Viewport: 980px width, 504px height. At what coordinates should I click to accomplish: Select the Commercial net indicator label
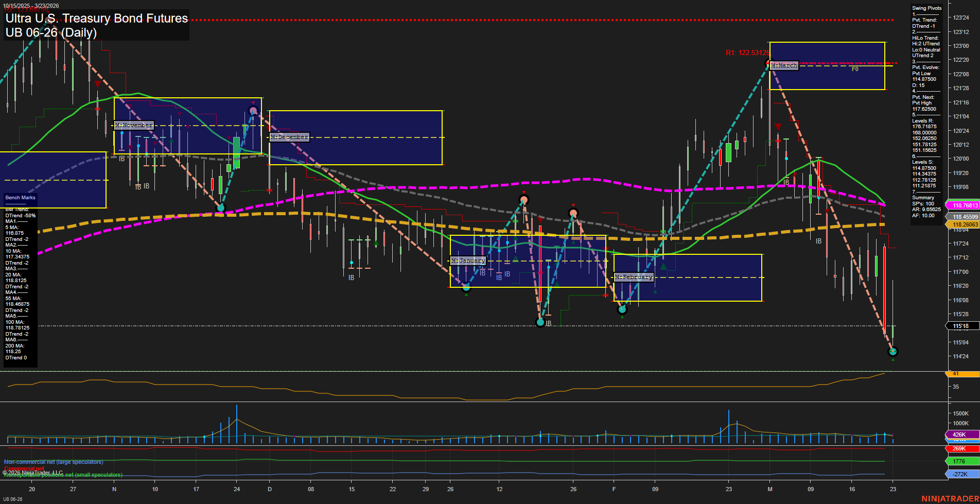click(x=24, y=468)
